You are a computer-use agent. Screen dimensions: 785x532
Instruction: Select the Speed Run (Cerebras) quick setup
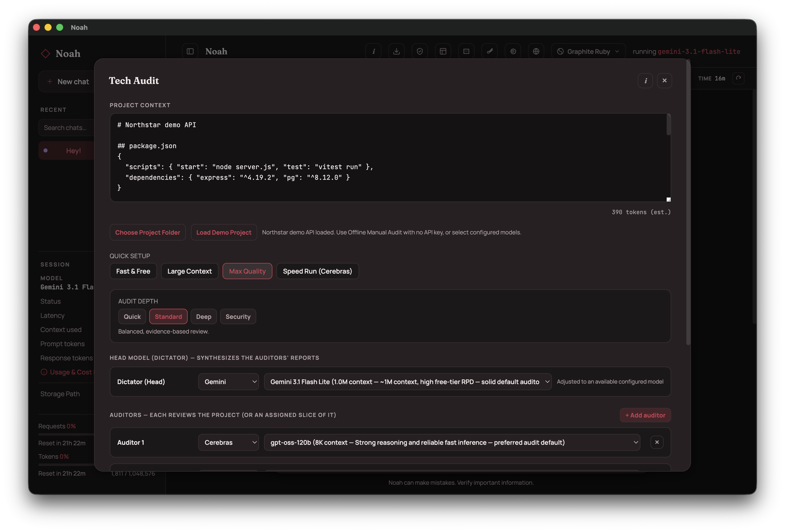coord(317,271)
